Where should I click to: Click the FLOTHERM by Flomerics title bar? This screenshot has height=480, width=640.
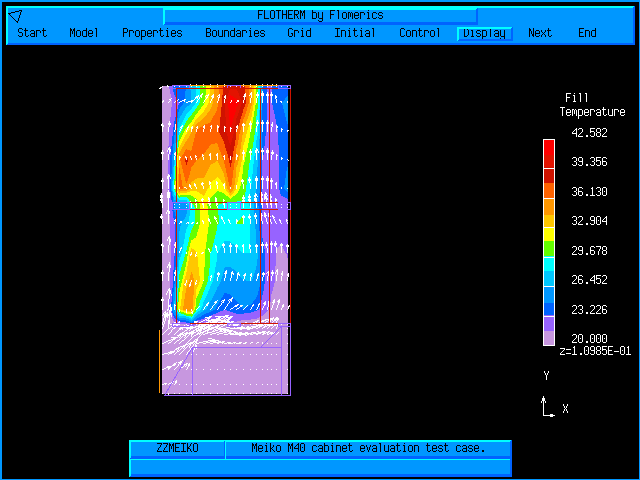coord(320,16)
